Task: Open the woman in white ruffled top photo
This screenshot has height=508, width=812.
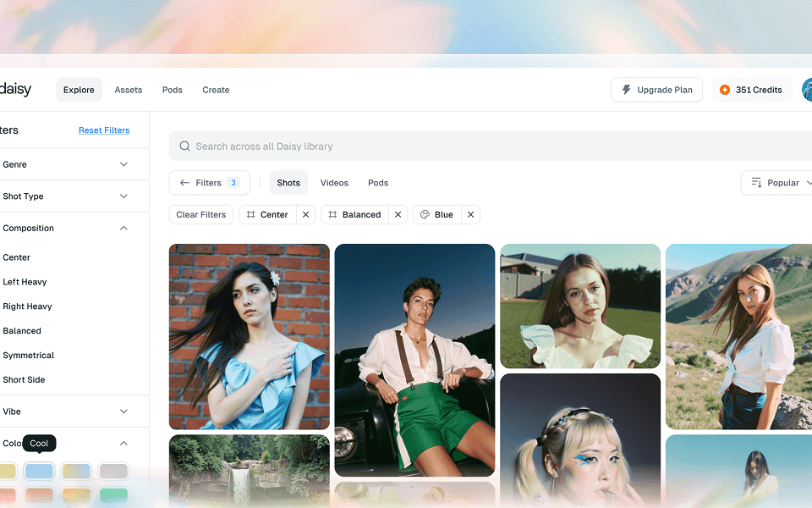Action: pyautogui.click(x=580, y=306)
